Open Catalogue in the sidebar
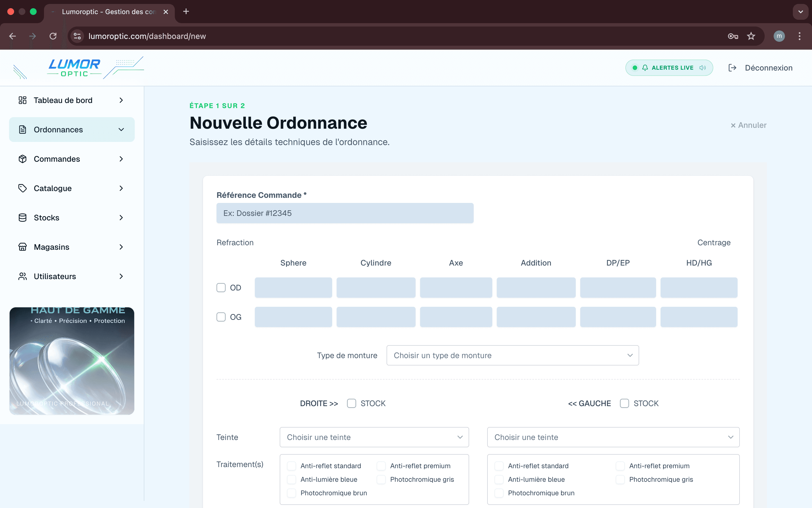812x508 pixels. [72, 188]
